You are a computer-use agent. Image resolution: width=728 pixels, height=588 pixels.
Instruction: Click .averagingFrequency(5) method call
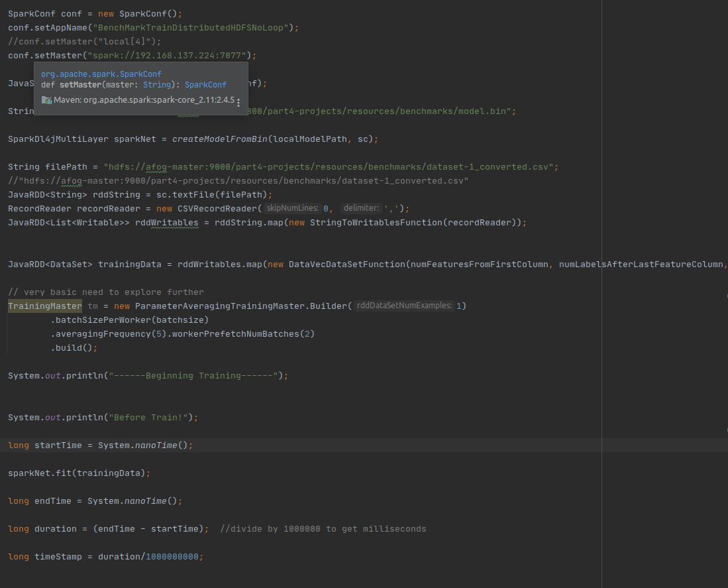(108, 334)
